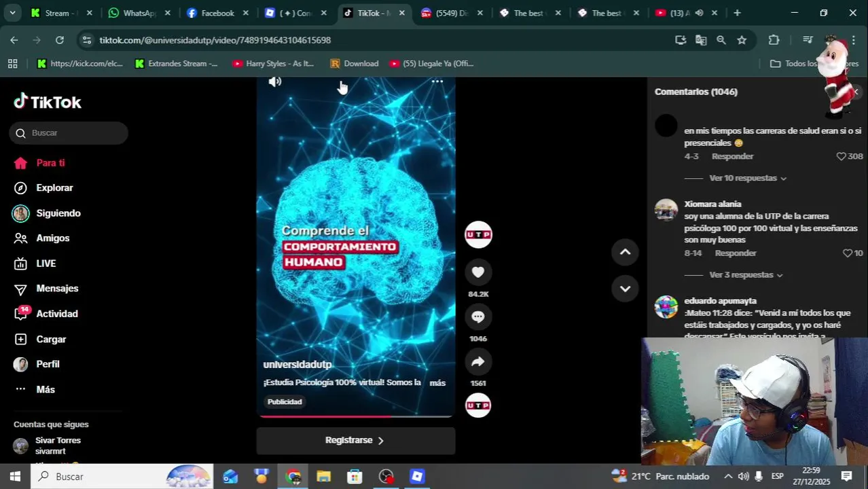868x489 pixels.
Task: Mute the TikTok video sound
Action: tap(274, 81)
